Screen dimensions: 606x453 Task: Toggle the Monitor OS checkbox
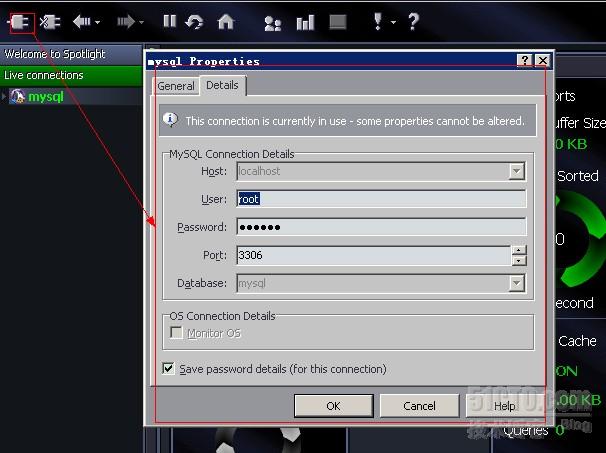pyautogui.click(x=176, y=332)
